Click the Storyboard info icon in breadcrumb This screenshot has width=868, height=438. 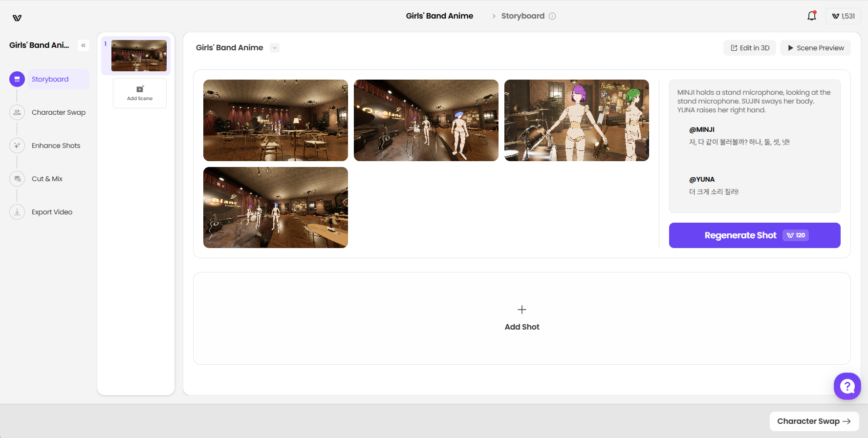pos(552,16)
